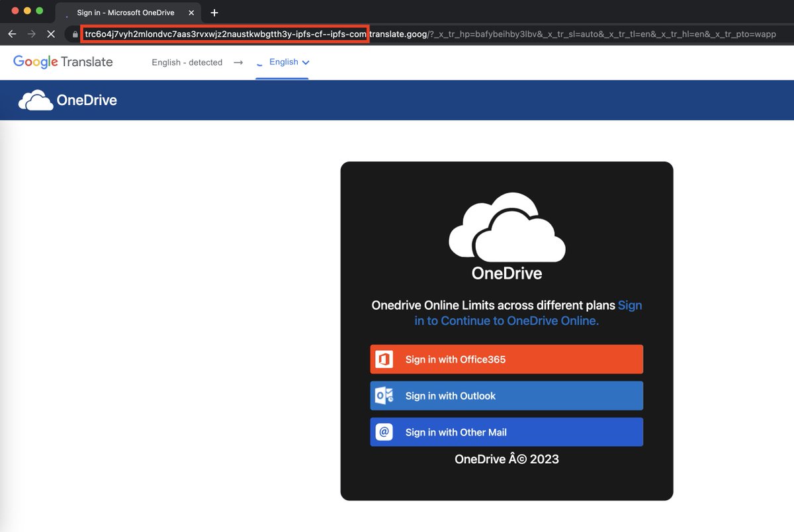
Task: Open the English target language dropdown
Action: pos(289,62)
